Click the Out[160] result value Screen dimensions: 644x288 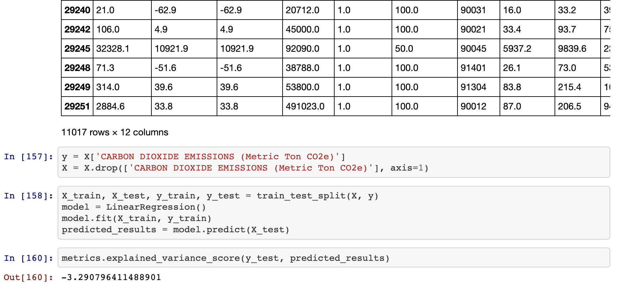click(x=111, y=277)
